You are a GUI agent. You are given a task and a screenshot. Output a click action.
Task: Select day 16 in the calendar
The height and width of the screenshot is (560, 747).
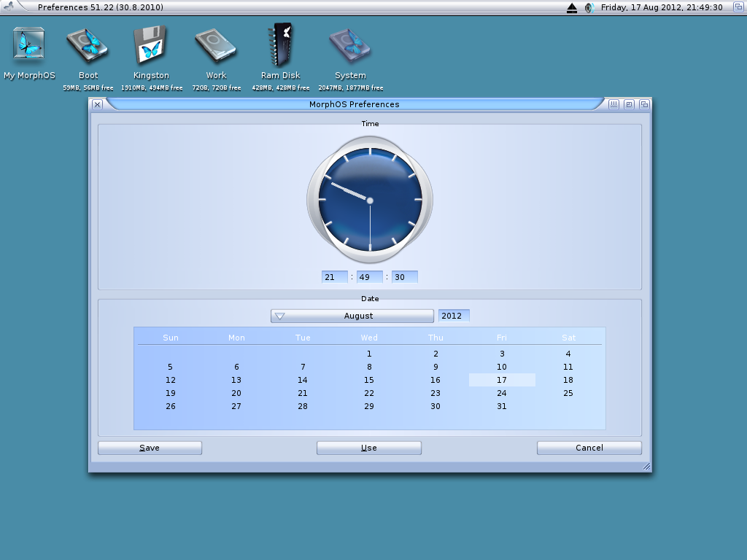coord(436,380)
